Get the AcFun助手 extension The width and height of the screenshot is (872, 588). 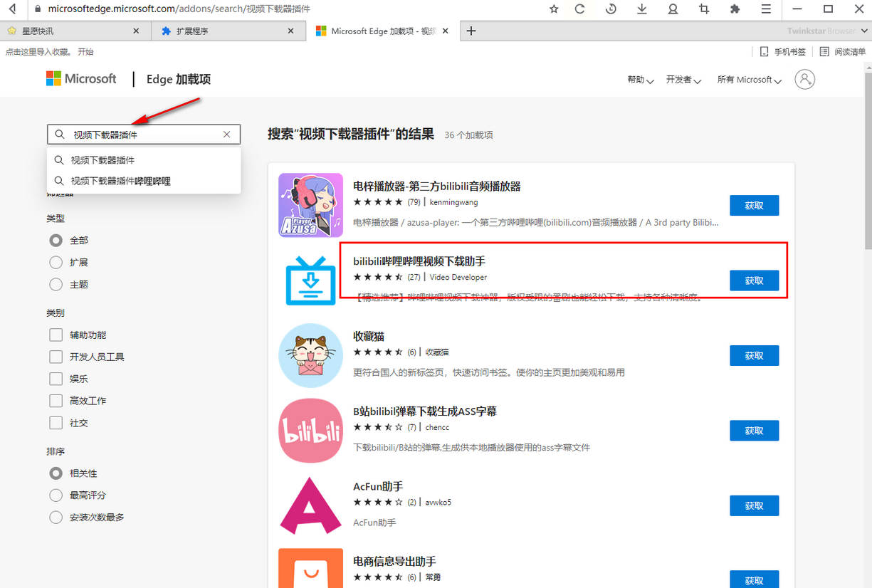click(x=755, y=505)
